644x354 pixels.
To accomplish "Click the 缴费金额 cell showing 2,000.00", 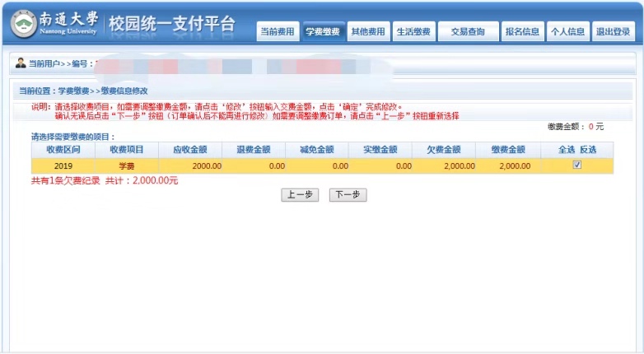I will point(514,165).
